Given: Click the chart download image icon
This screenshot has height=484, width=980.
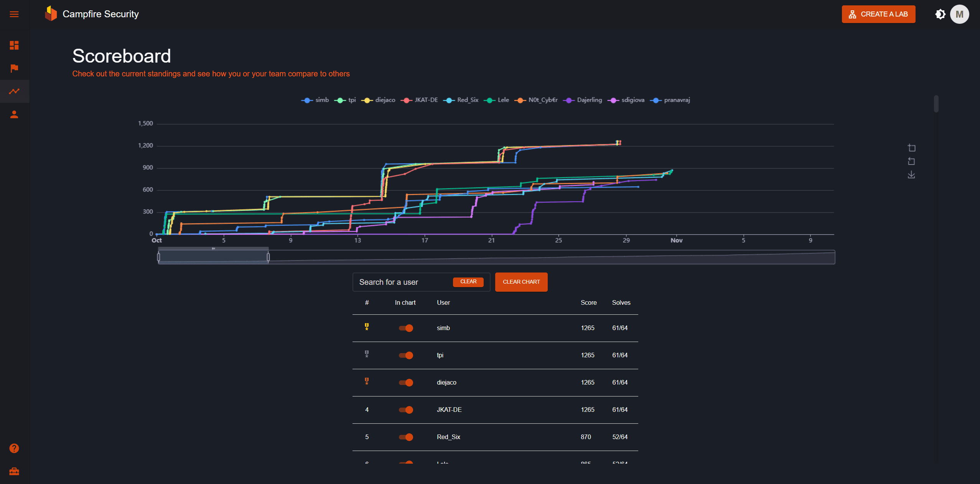Looking at the screenshot, I should (911, 175).
